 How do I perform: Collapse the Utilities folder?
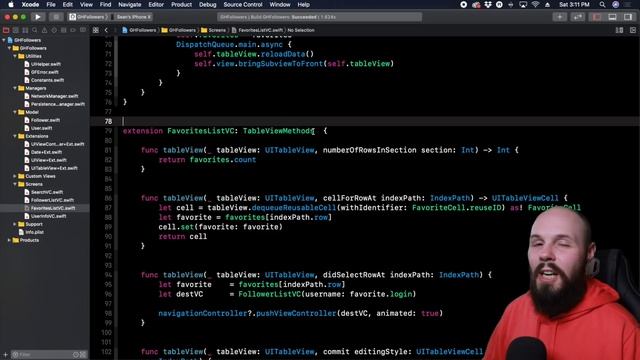coord(15,56)
